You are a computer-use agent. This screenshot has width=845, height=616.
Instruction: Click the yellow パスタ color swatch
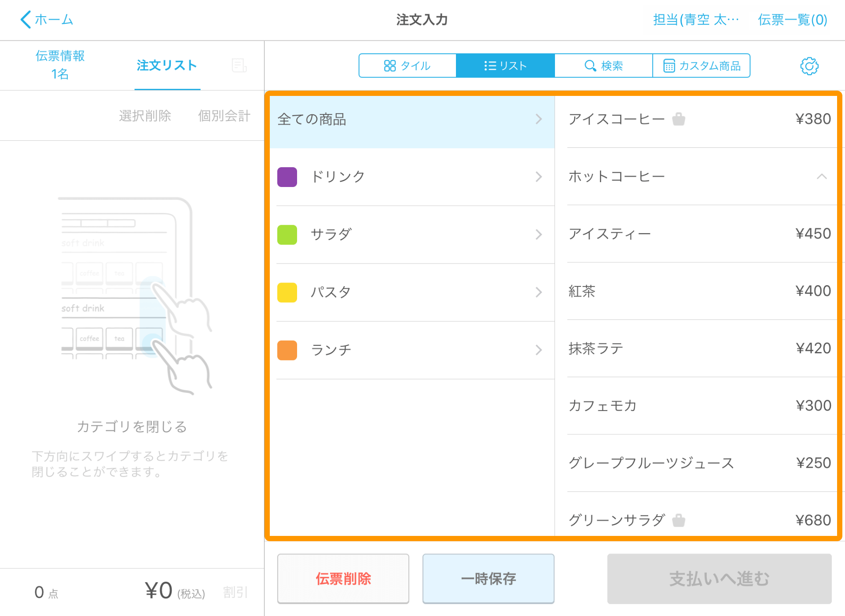287,292
